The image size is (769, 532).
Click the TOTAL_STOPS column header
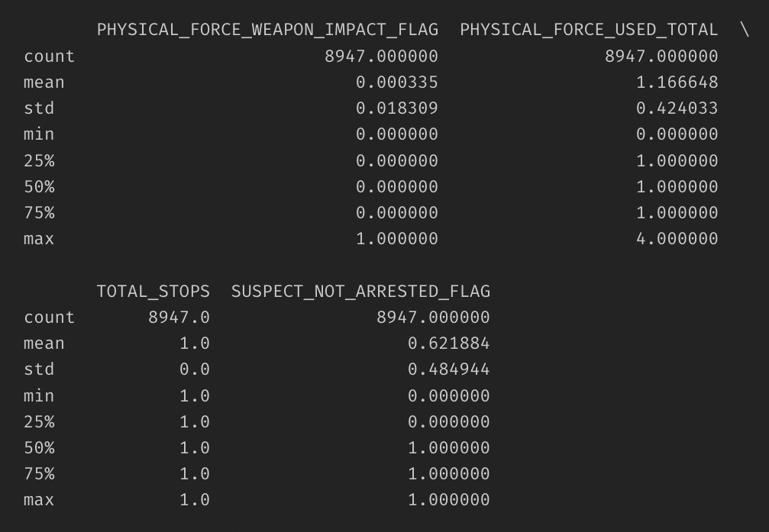pyautogui.click(x=153, y=291)
